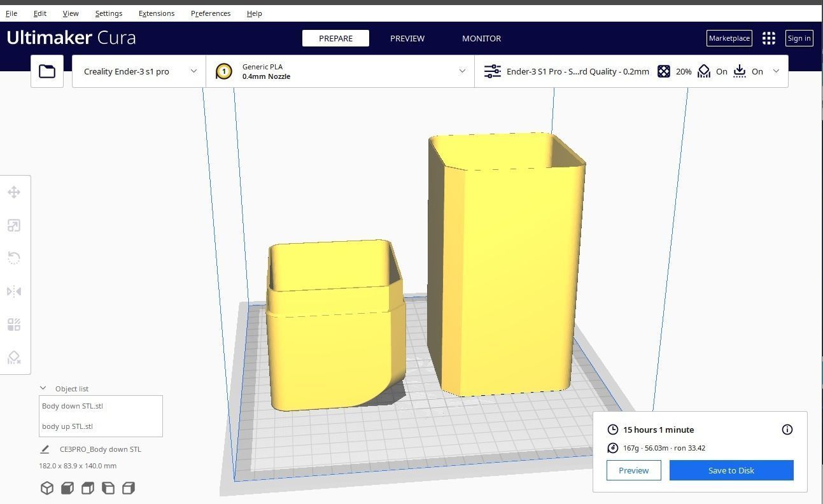Open the Settings menu
The height and width of the screenshot is (504, 823).
(109, 13)
